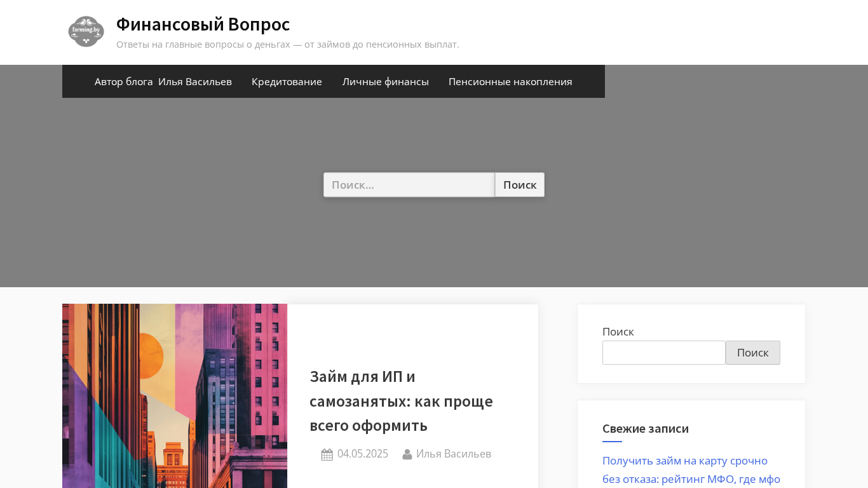Focus the banner Поиск... search field
868x488 pixels.
[409, 185]
